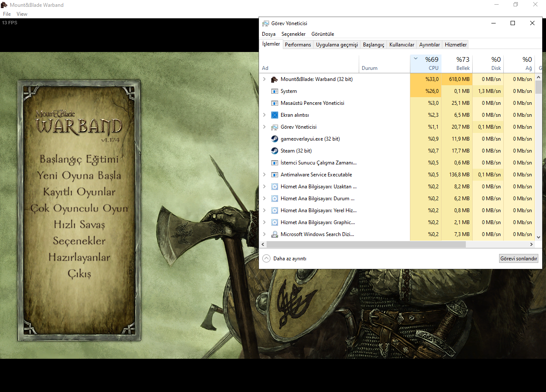Screen dimensions: 546x392
Task: Click the Hizmet Ana Bilgisayarı: Uzaktan gear icon
Action: (x=275, y=187)
